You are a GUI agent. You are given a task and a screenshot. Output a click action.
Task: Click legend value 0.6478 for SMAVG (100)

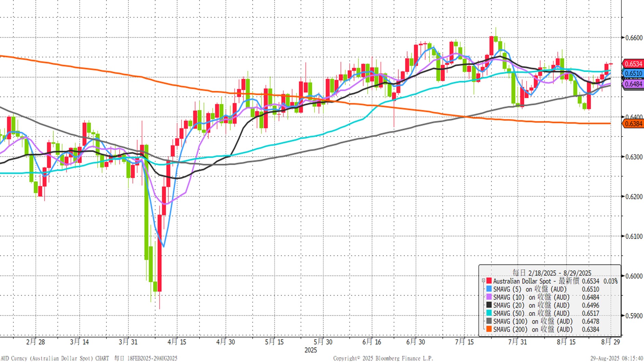point(591,321)
